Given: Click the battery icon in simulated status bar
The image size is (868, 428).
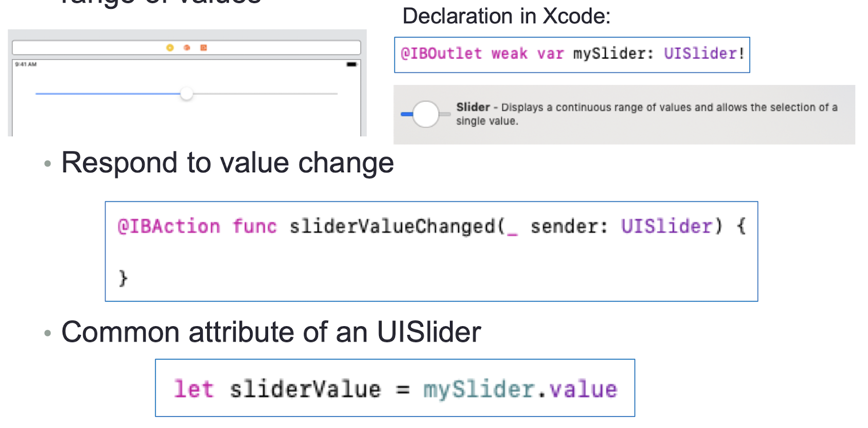Looking at the screenshot, I should 352,64.
